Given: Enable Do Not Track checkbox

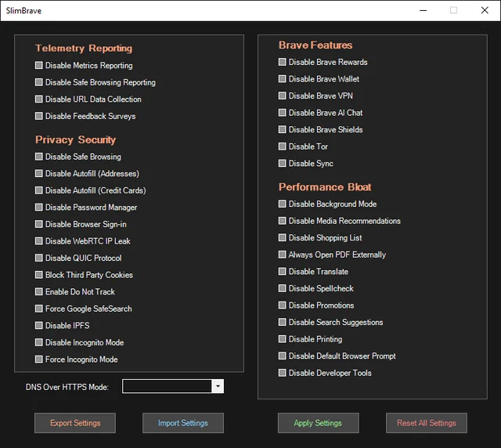Looking at the screenshot, I should [x=39, y=291].
